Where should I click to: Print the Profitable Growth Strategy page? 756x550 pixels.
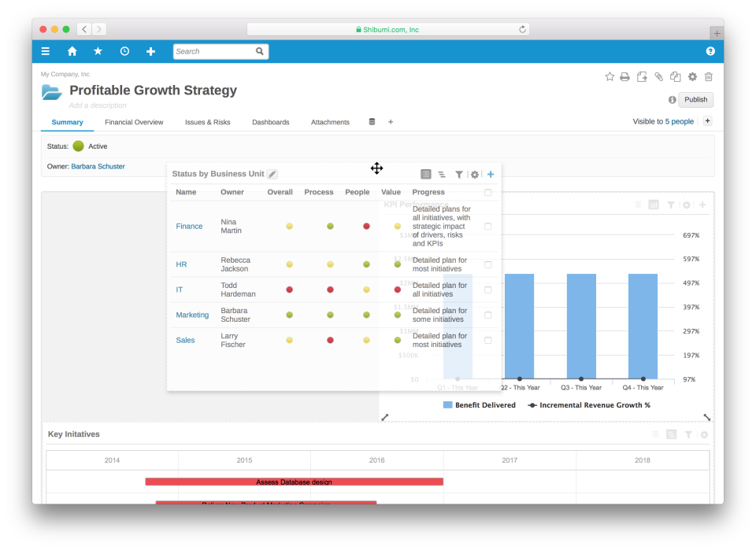click(x=624, y=76)
